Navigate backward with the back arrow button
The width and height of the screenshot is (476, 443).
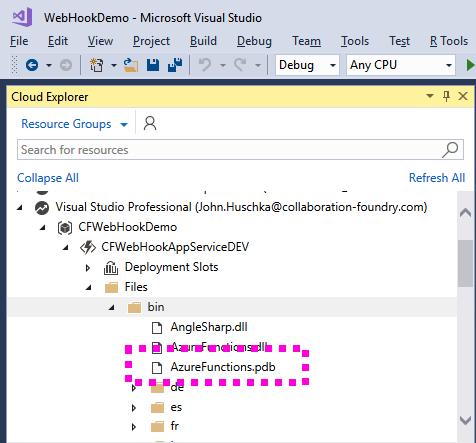point(32,65)
